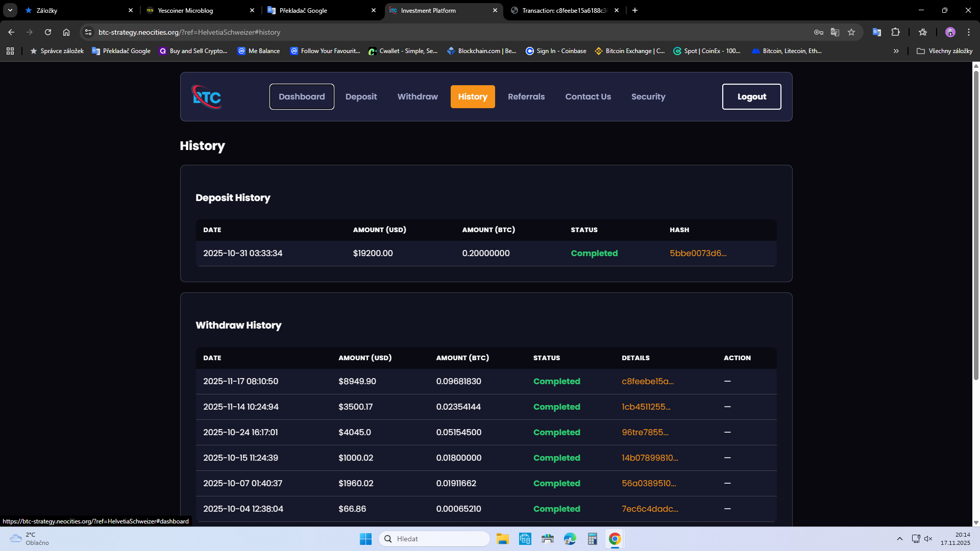The height and width of the screenshot is (551, 980).
Task: Open withdrawal details link c8feebe15a...
Action: (x=647, y=382)
